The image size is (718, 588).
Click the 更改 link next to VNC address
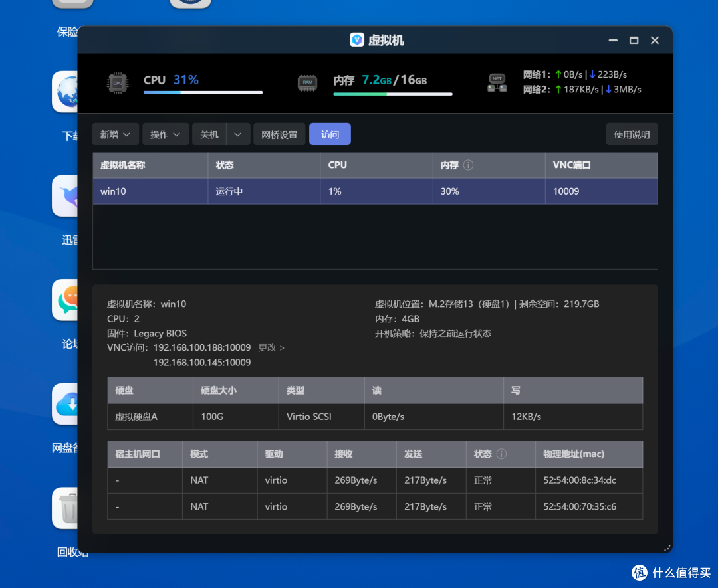point(268,347)
